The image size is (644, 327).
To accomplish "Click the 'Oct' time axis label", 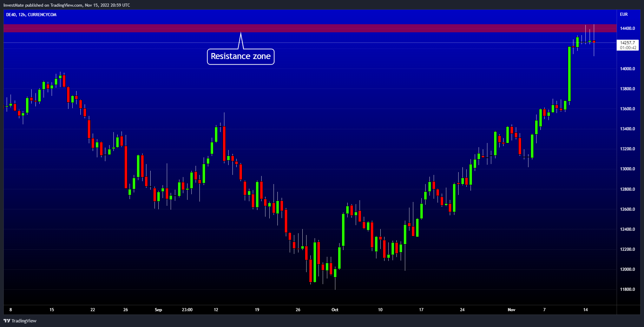I will (335, 310).
